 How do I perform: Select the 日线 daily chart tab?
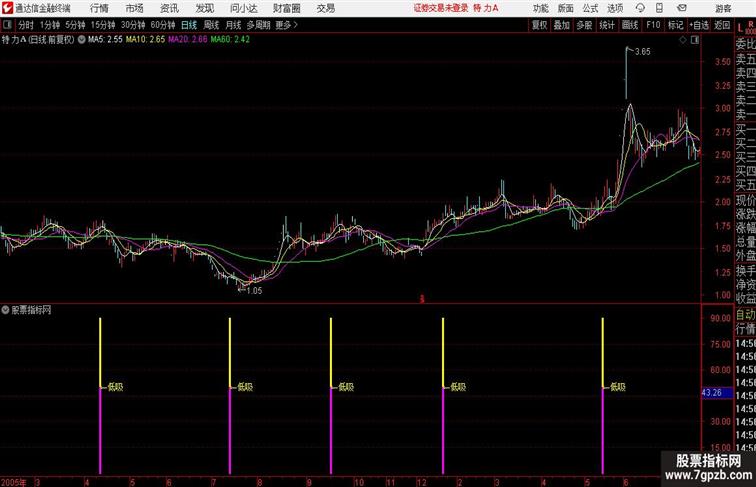point(189,25)
